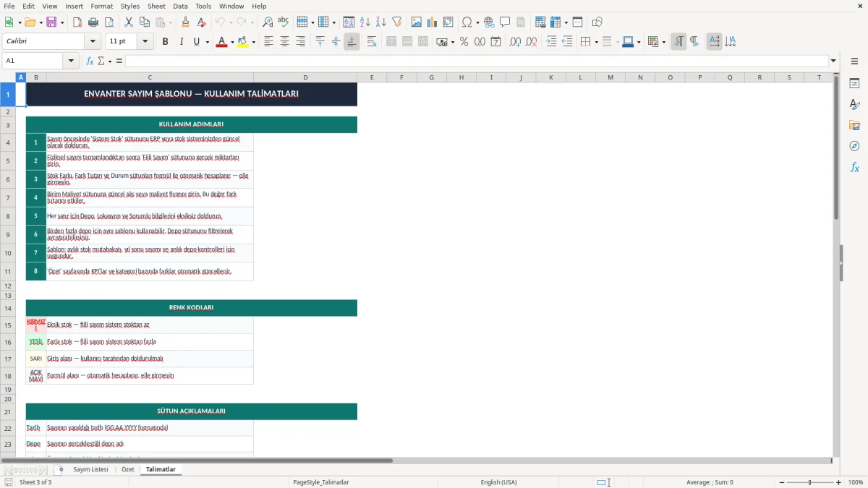Open the Data menu
Viewport: 868px width, 488px height.
click(x=180, y=6)
